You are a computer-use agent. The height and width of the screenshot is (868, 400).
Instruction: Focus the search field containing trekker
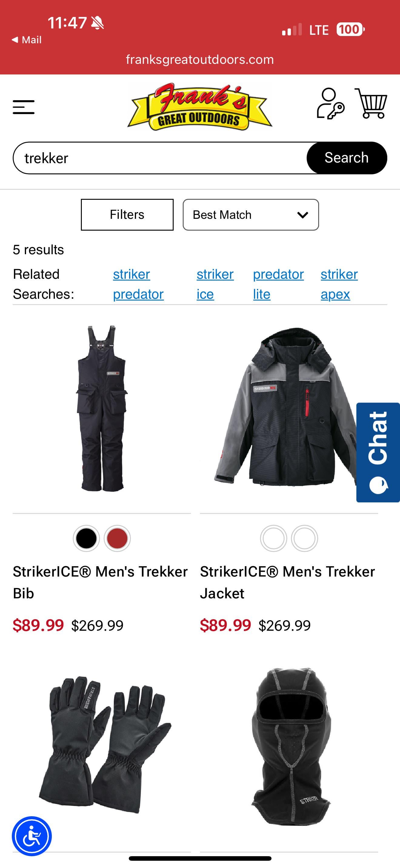[160, 158]
